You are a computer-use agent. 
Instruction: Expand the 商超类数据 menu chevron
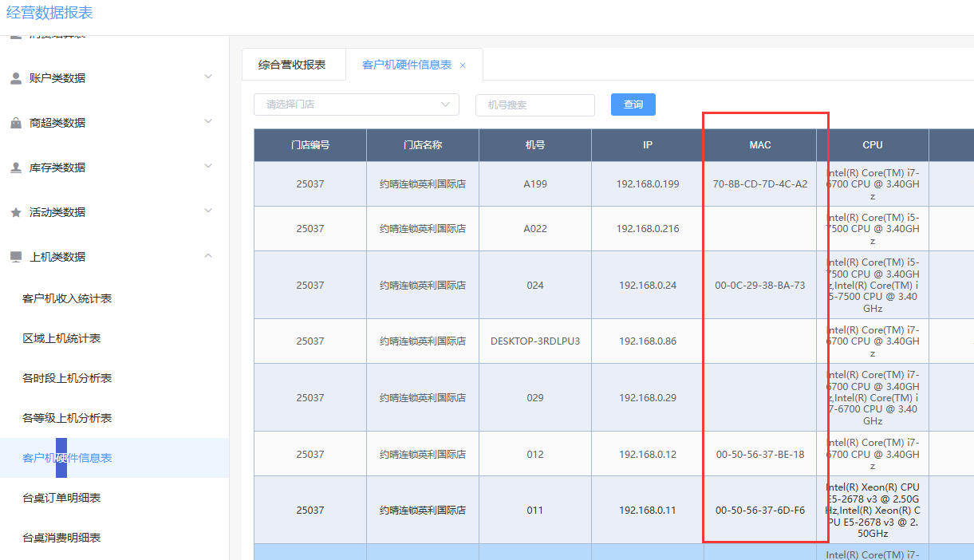click(x=208, y=122)
